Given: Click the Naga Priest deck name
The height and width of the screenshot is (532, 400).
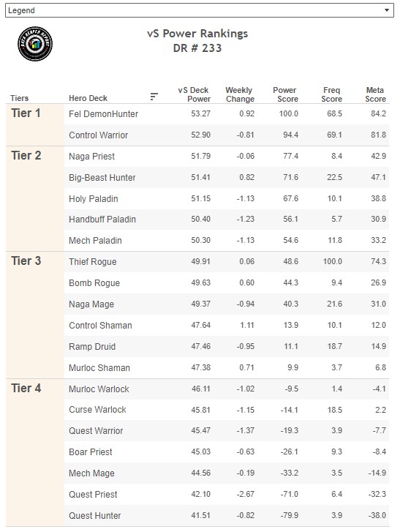Looking at the screenshot, I should click(x=91, y=157).
